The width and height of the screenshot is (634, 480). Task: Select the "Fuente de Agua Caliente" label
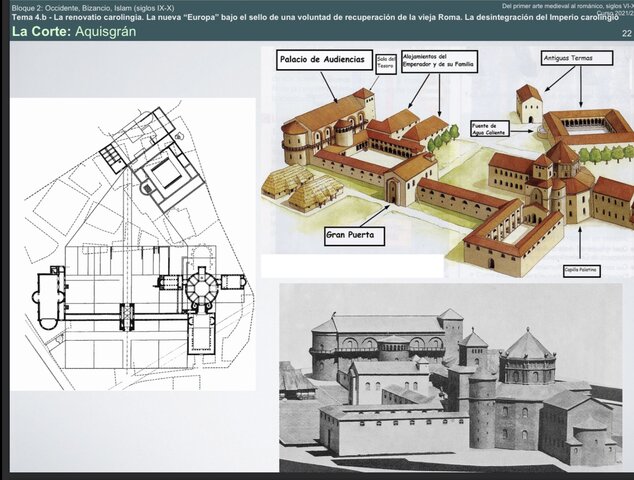[490, 129]
